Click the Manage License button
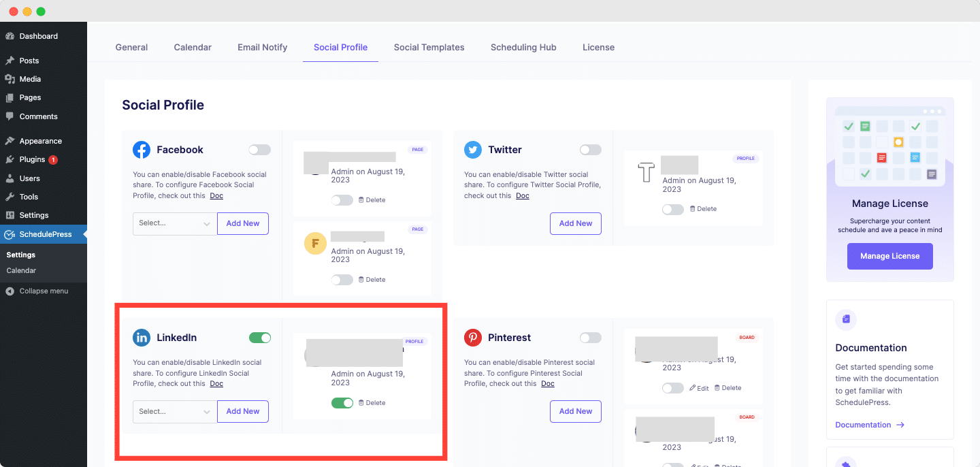Image resolution: width=980 pixels, height=467 pixels. pos(890,256)
